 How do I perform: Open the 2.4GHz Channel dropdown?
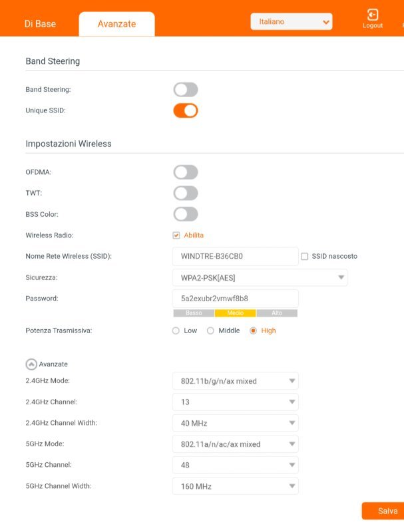[235, 402]
